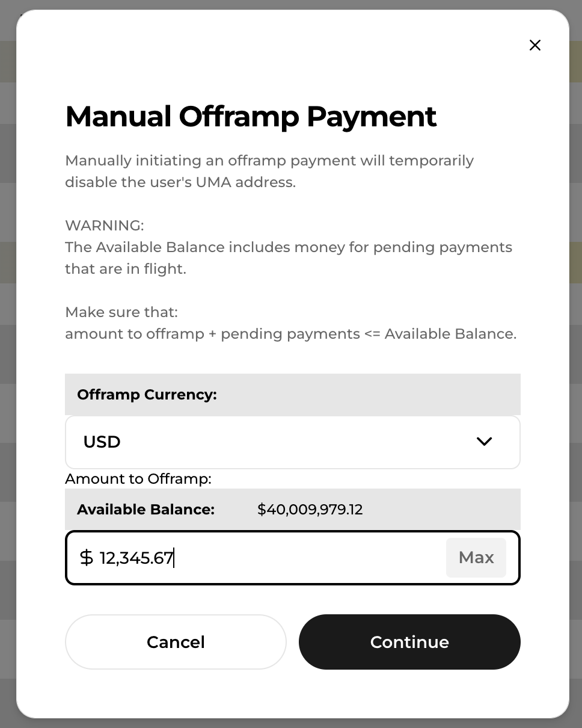The image size is (582, 728).
Task: Click the Make sure that line
Action: [121, 312]
